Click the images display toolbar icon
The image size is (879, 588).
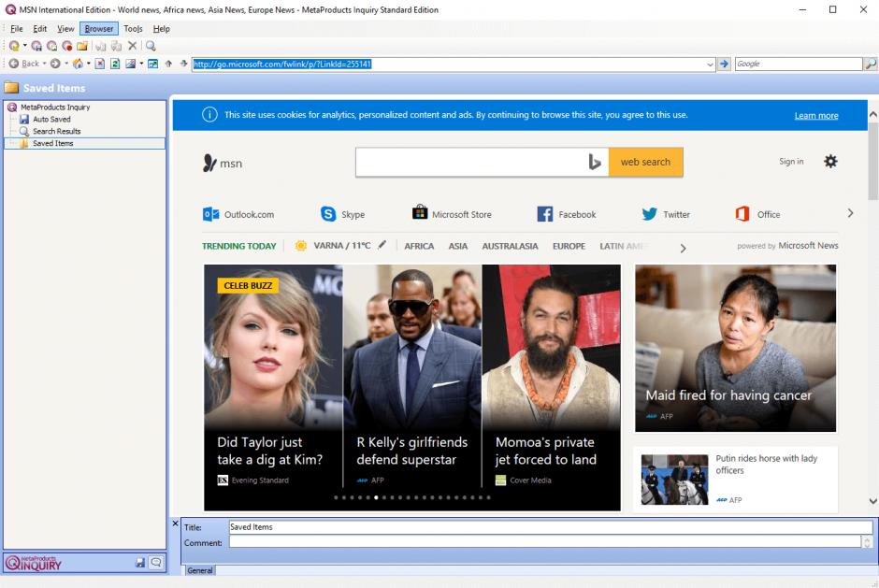point(131,64)
